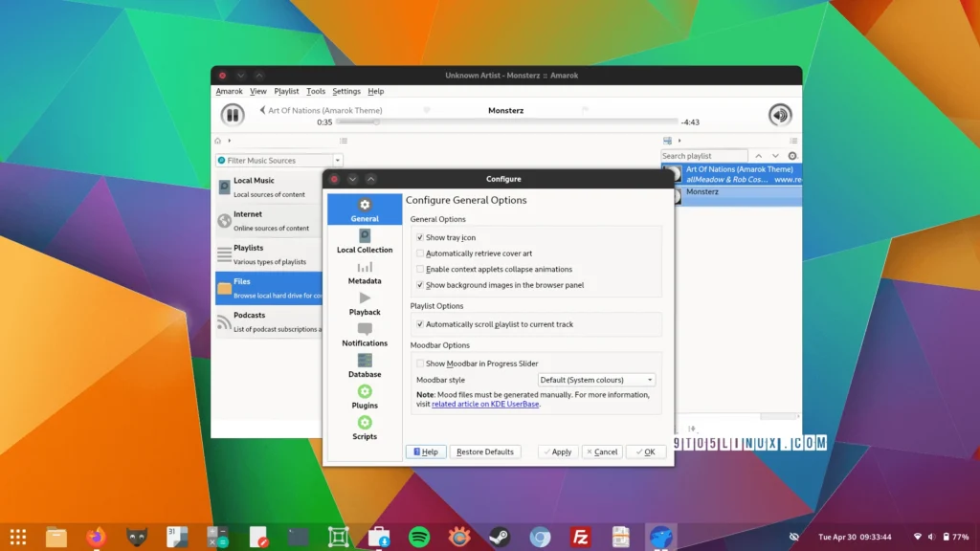Select Local Music source
This screenshot has height=551, width=980.
(x=269, y=187)
